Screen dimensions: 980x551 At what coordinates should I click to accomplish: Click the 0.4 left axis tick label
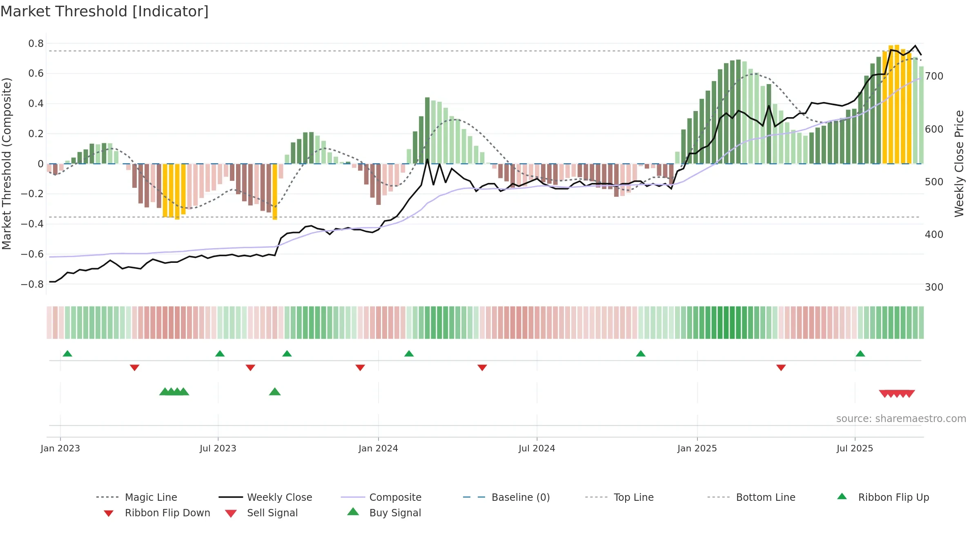(36, 103)
